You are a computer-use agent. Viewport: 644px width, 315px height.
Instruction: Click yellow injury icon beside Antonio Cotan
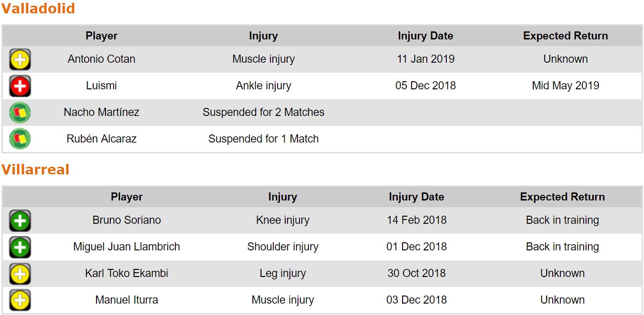(20, 60)
